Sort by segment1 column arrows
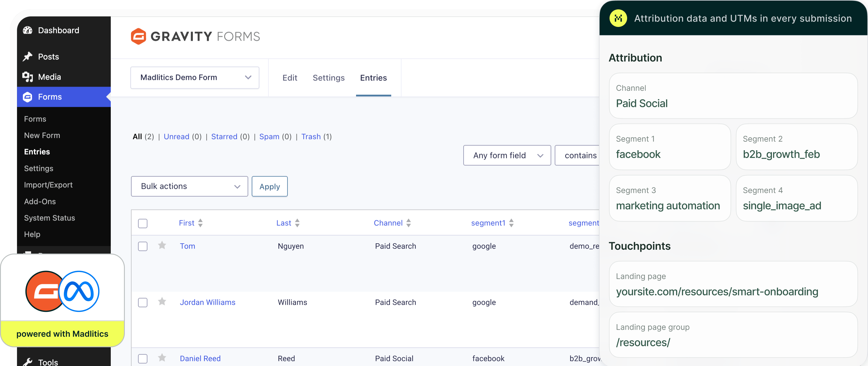Screen dimensions: 868x366 click(511, 223)
